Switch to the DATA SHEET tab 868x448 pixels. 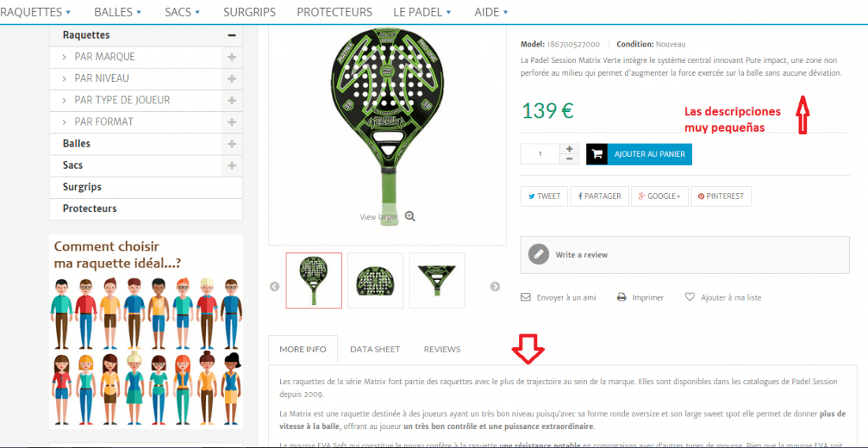(x=375, y=349)
